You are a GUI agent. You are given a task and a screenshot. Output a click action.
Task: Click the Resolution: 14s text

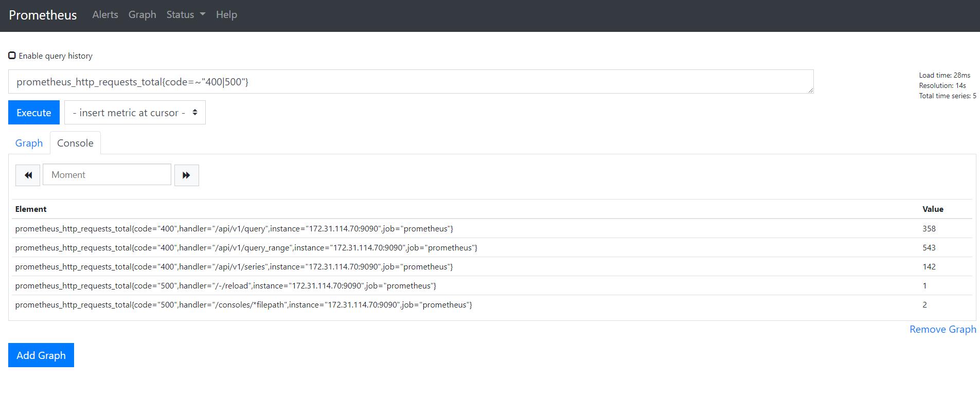942,85
